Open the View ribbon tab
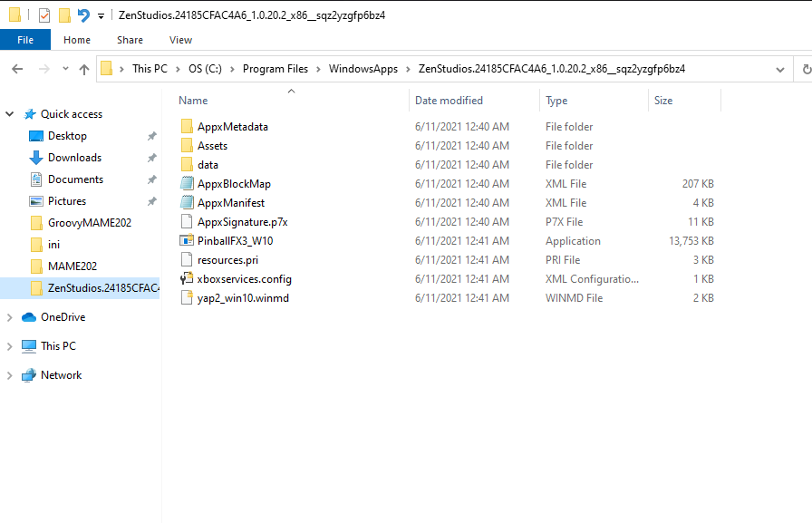The image size is (812, 523). (180, 40)
